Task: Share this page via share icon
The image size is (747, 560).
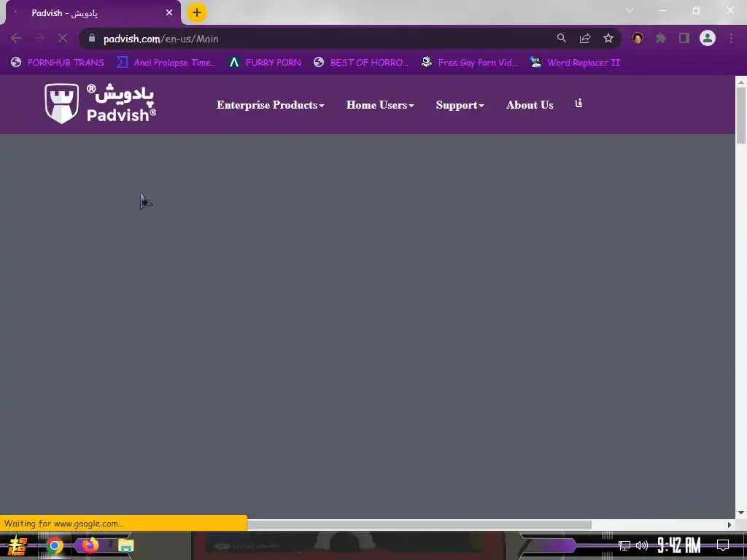Action: (x=585, y=38)
